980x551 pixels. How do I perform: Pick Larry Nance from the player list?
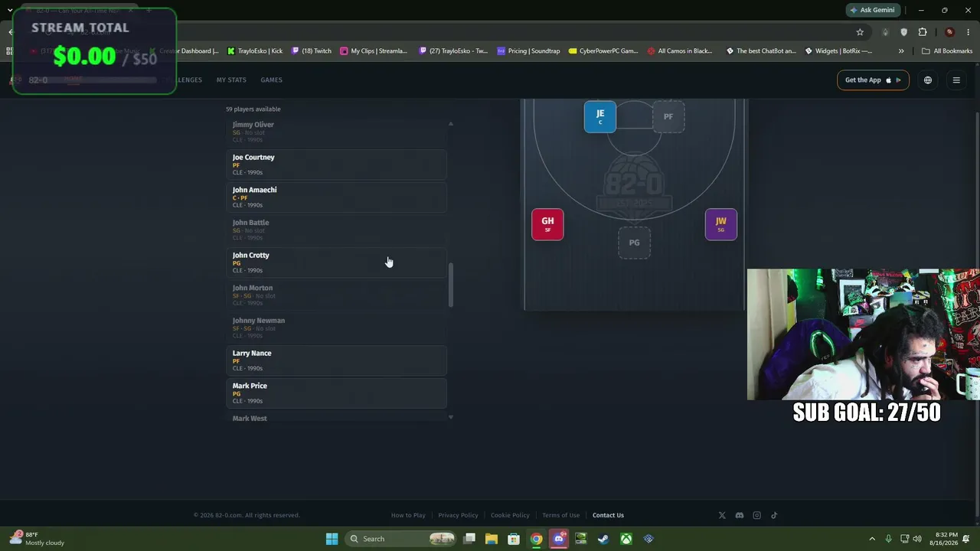tap(337, 360)
